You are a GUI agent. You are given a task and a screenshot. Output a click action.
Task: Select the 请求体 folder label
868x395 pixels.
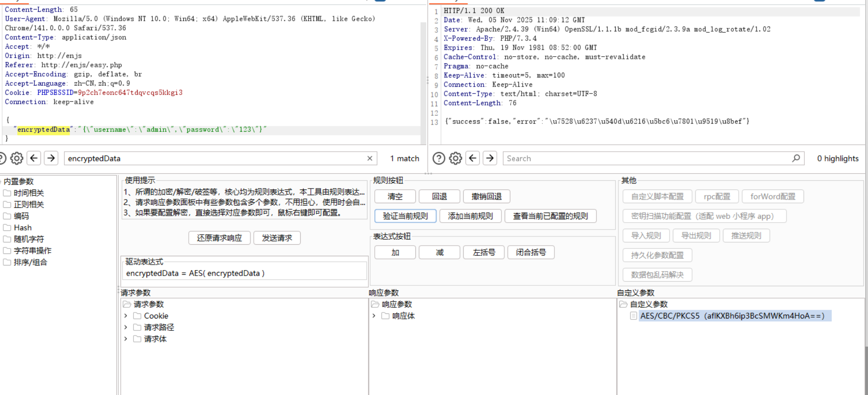point(155,339)
